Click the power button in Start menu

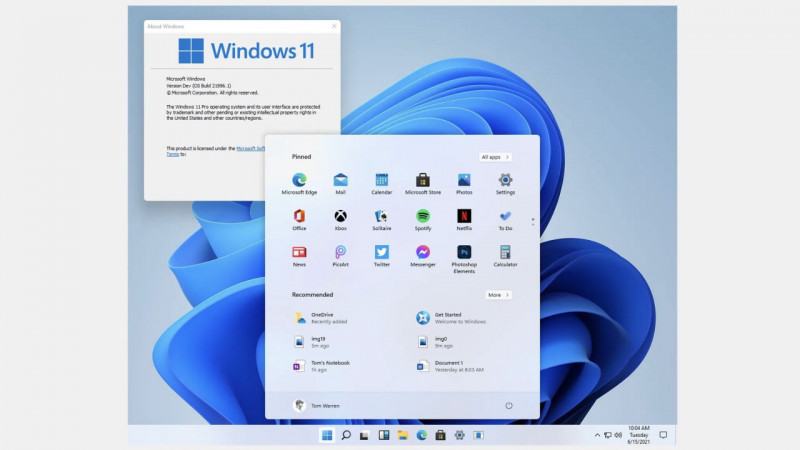coord(509,405)
